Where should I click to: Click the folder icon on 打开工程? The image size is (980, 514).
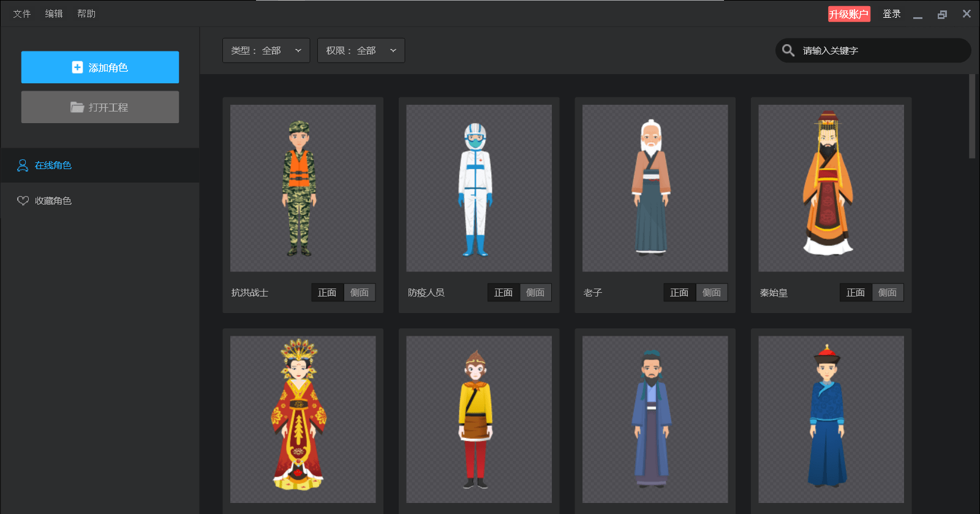click(x=77, y=107)
